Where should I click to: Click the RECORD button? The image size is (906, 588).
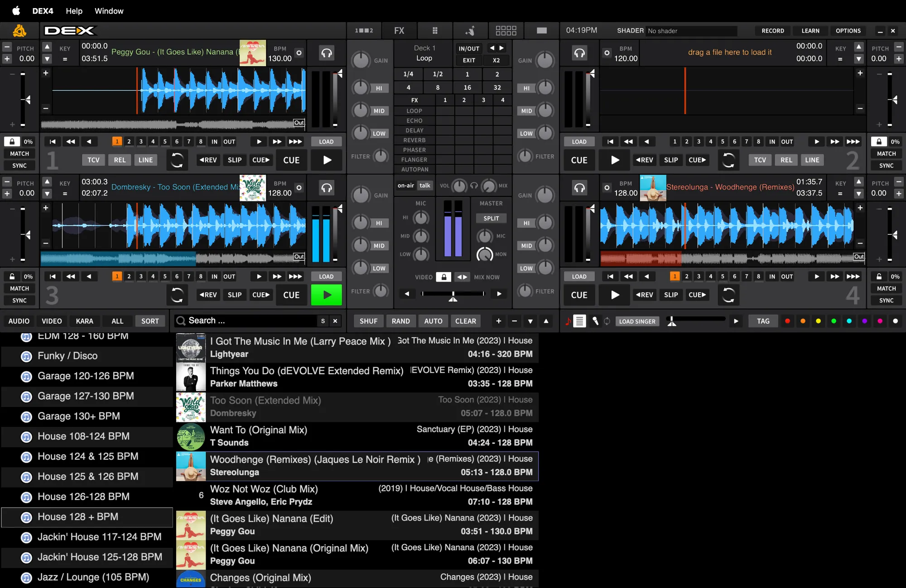click(x=772, y=31)
